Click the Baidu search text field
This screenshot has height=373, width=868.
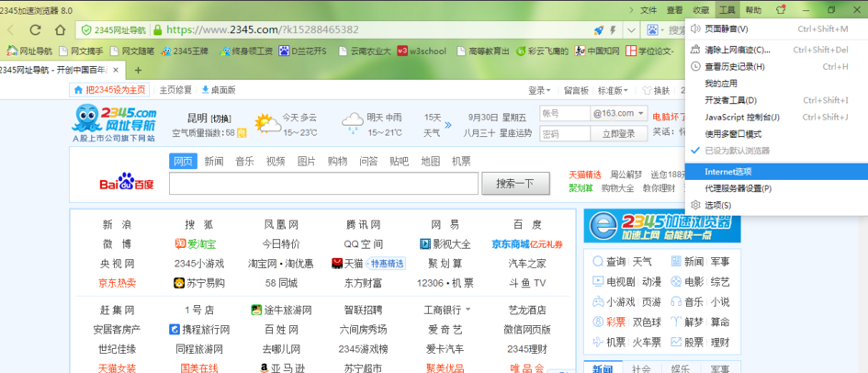point(323,184)
